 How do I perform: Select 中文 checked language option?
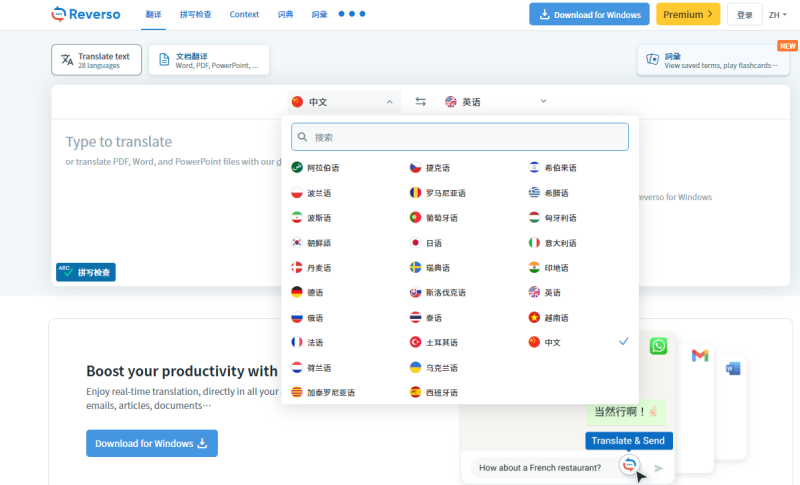coord(552,342)
